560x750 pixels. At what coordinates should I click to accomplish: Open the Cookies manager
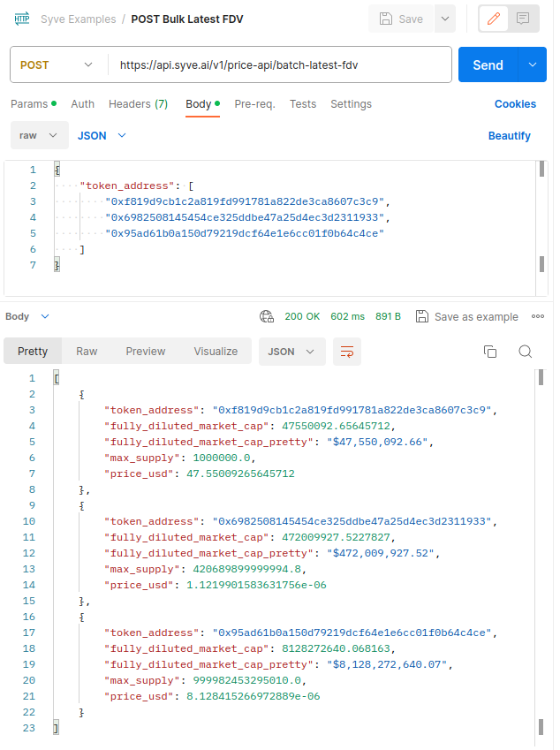515,103
